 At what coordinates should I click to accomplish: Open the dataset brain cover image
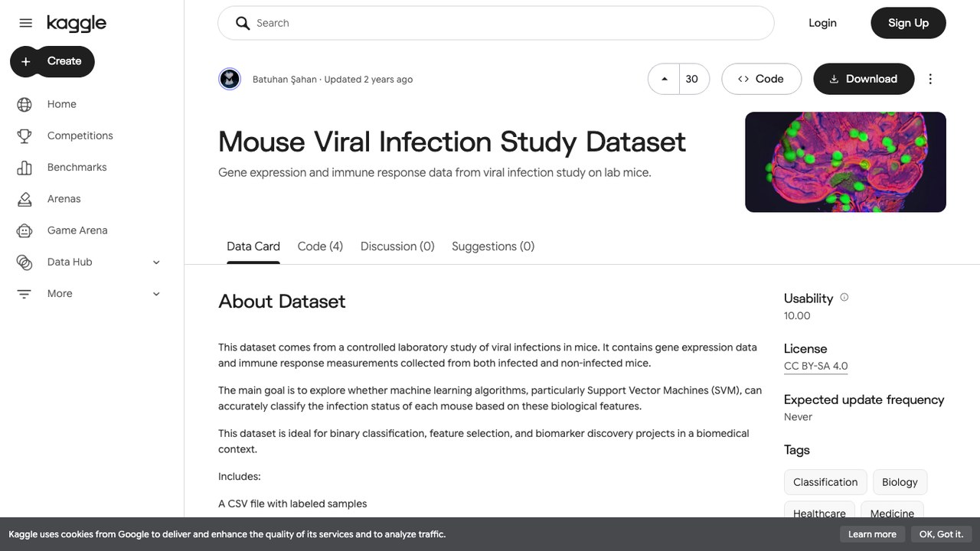(845, 162)
